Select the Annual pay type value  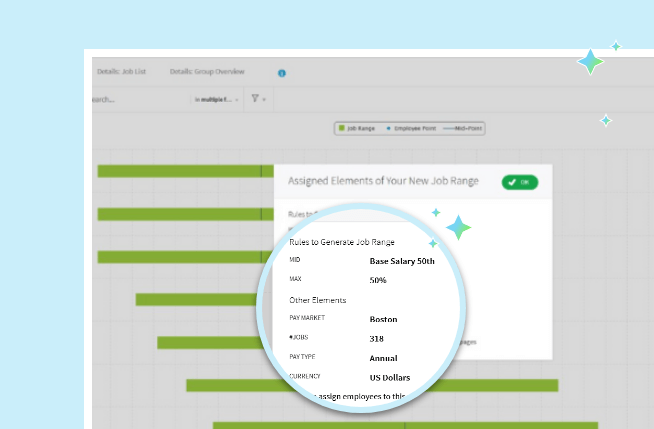coord(383,358)
